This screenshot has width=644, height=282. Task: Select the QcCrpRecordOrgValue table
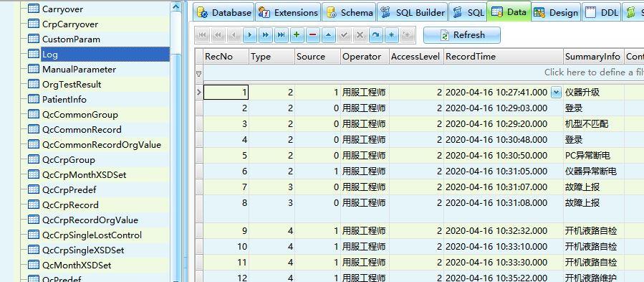click(x=90, y=220)
